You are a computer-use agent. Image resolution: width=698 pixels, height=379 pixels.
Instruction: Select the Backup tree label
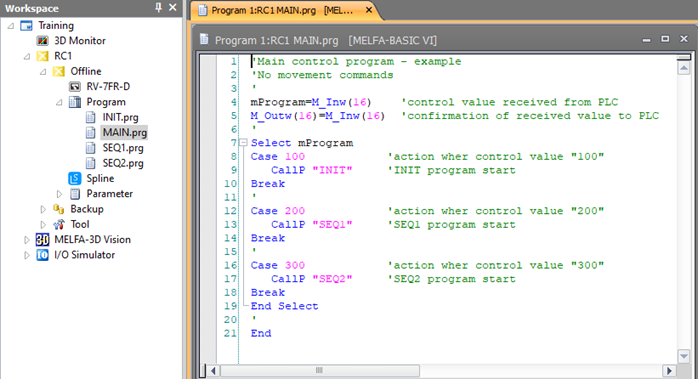pyautogui.click(x=87, y=209)
